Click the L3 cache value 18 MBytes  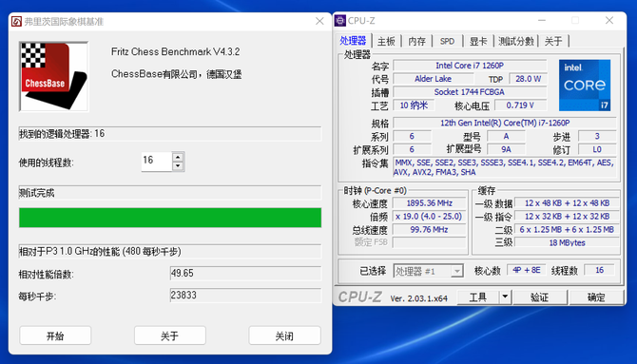567,242
